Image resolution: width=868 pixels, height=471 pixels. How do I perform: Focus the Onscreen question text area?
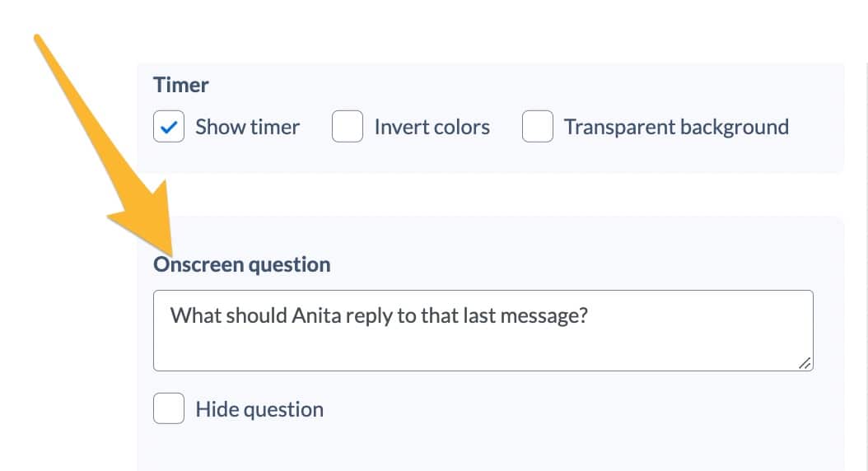(483, 330)
